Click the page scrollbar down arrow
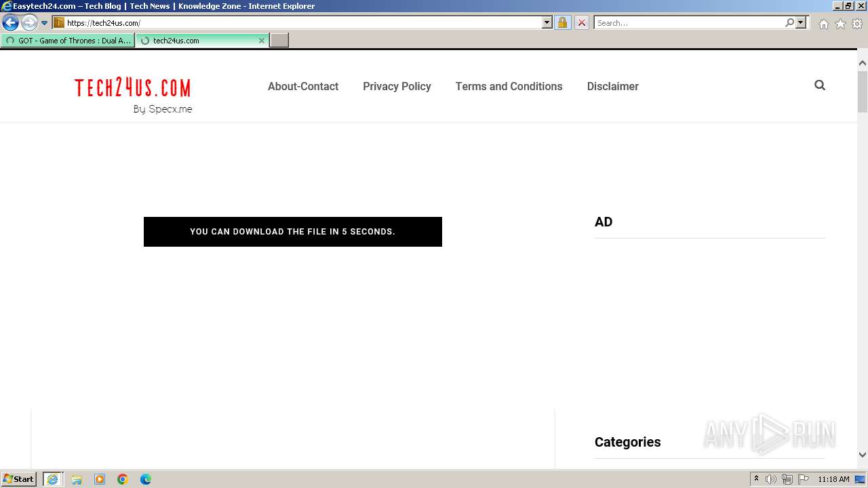 pos(863,455)
